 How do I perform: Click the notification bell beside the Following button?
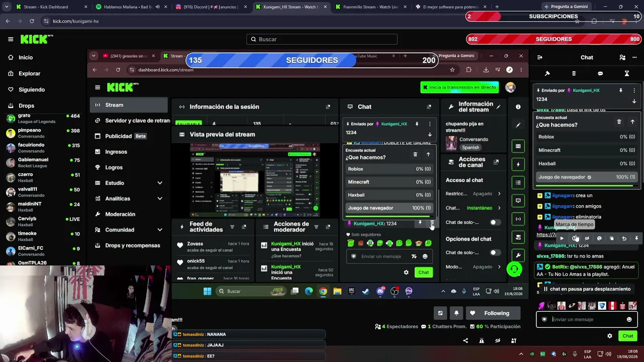tap(456, 313)
